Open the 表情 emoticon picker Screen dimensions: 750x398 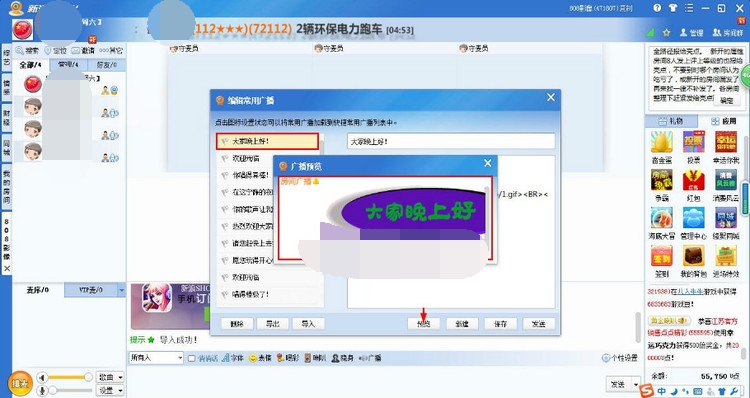[260, 358]
